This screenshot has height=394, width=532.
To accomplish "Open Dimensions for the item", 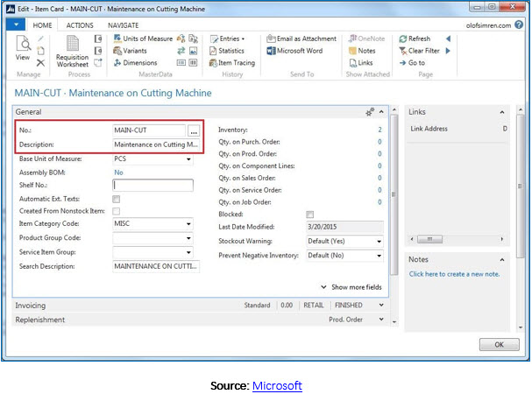I will coord(135,63).
